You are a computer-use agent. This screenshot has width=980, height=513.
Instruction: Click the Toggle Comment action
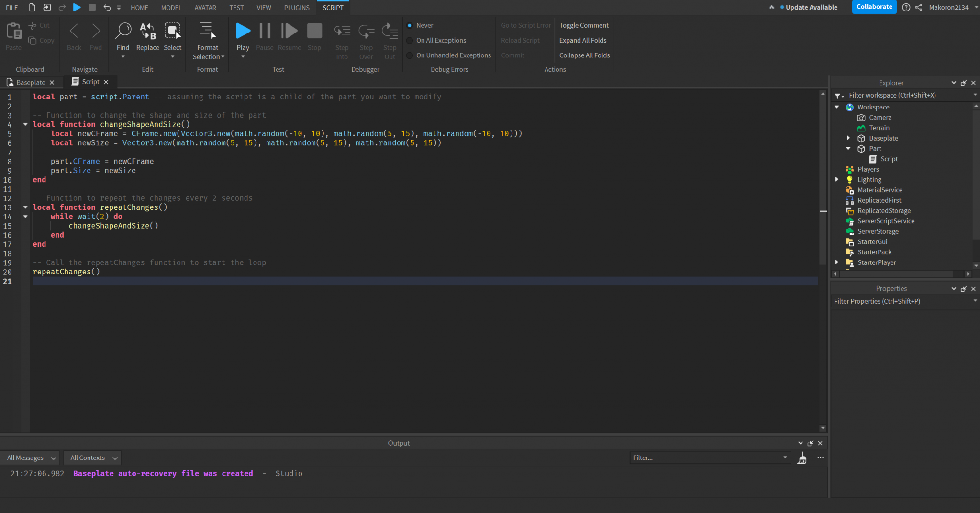coord(583,25)
